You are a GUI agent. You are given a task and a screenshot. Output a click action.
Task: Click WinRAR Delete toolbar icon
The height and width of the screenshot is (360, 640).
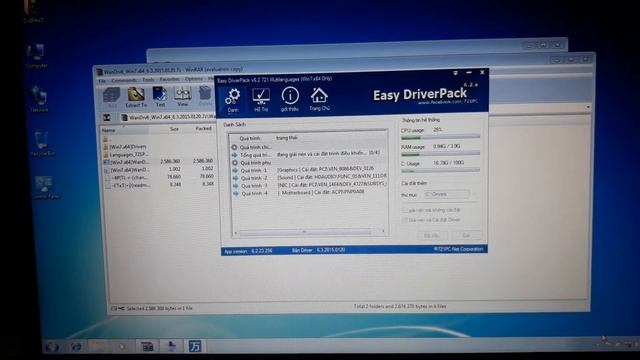point(206,96)
